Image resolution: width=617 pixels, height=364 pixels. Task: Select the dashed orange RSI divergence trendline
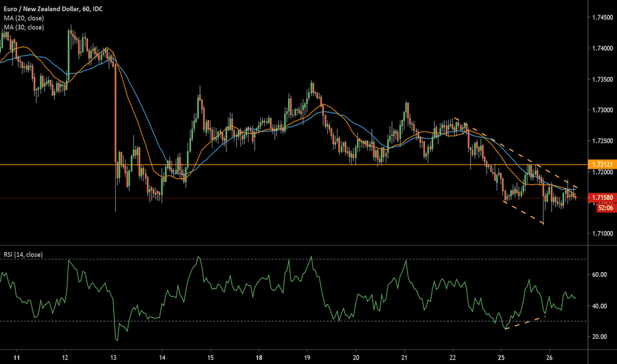pyautogui.click(x=525, y=323)
